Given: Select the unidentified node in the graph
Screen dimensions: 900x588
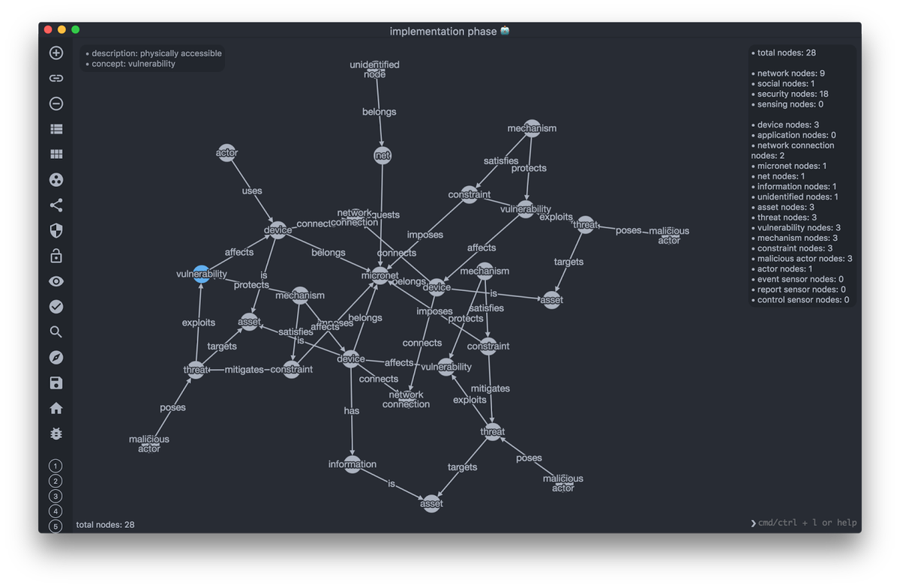Looking at the screenshot, I should [x=375, y=69].
